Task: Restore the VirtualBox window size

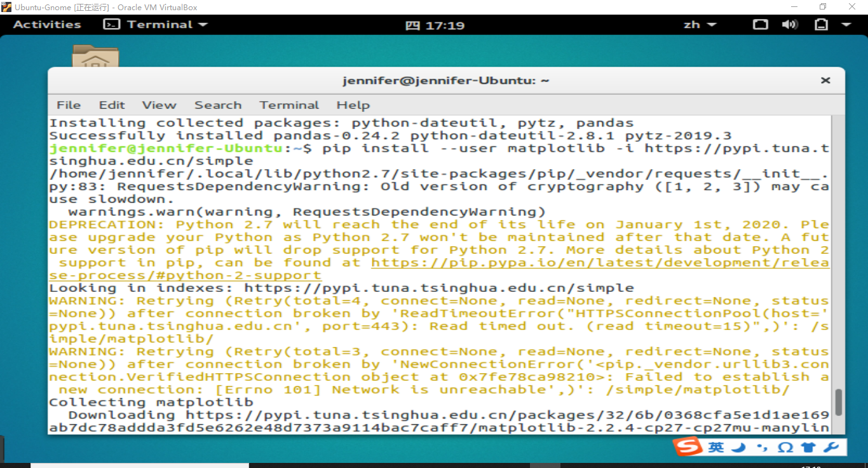Action: 823,7
